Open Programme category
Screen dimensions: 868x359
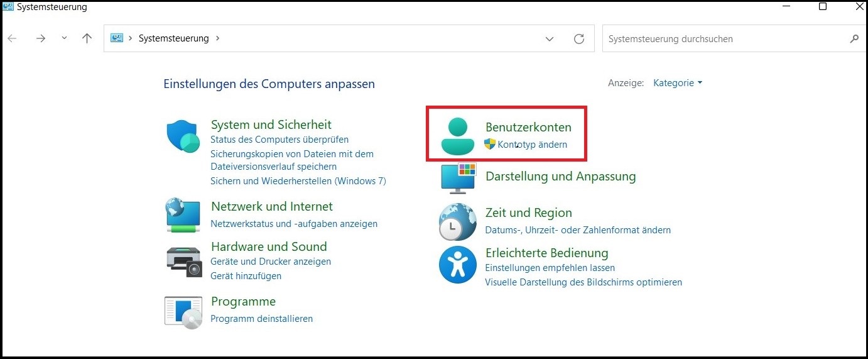coord(243,301)
